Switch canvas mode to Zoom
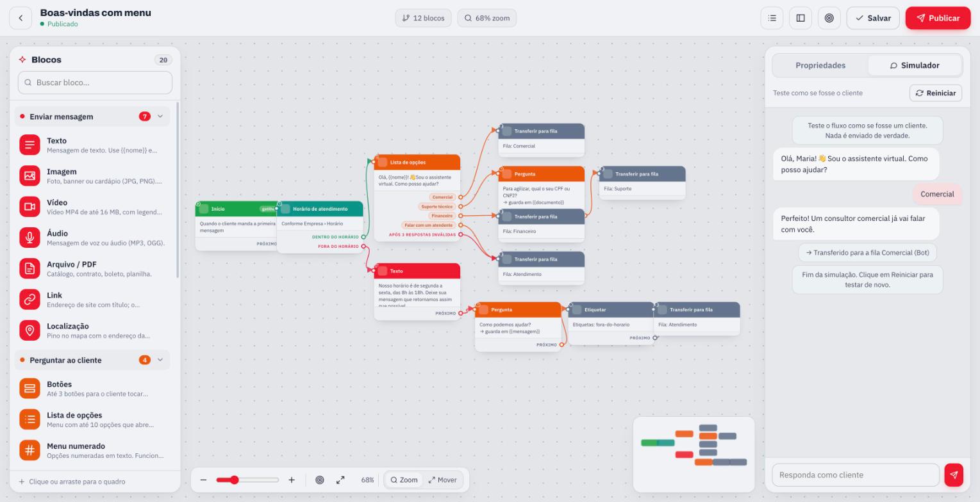Viewport: 980px width, 502px height. click(404, 480)
